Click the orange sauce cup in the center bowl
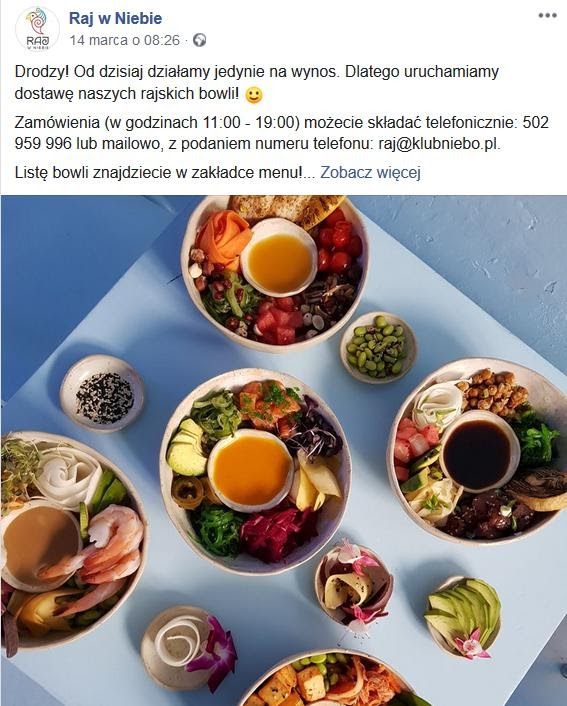This screenshot has width=567, height=706. click(251, 470)
